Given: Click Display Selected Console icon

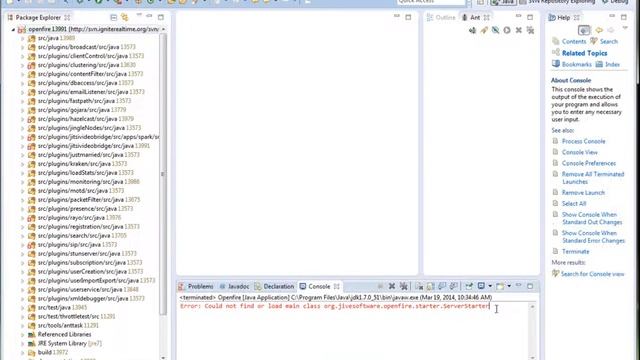Looking at the screenshot, I should (x=481, y=286).
